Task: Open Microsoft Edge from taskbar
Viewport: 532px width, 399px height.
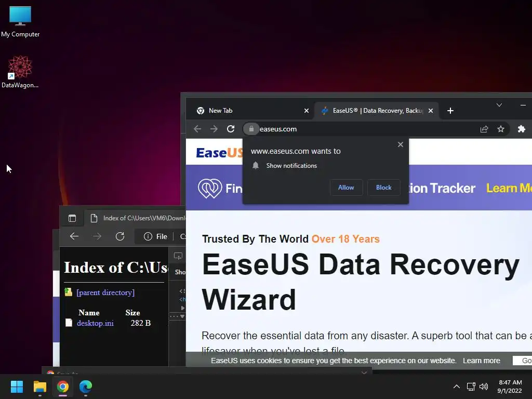Action: click(x=86, y=387)
